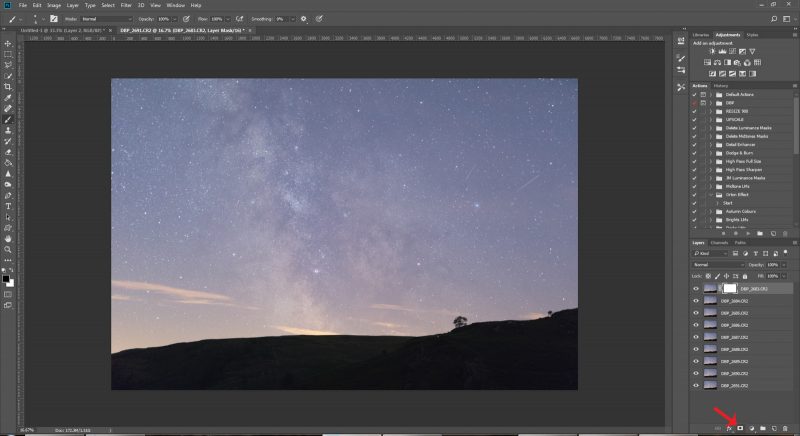Toggle the Default Actions checkmark
This screenshot has height=436, width=800.
tap(694, 94)
